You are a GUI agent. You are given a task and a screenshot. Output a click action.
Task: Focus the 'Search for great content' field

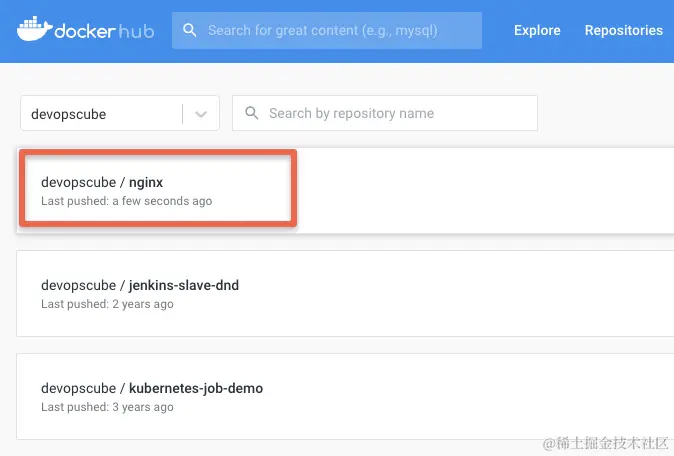click(x=327, y=30)
